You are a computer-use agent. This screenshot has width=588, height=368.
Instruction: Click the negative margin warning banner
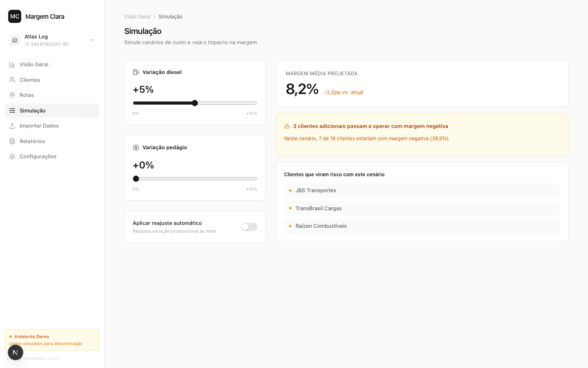(422, 135)
